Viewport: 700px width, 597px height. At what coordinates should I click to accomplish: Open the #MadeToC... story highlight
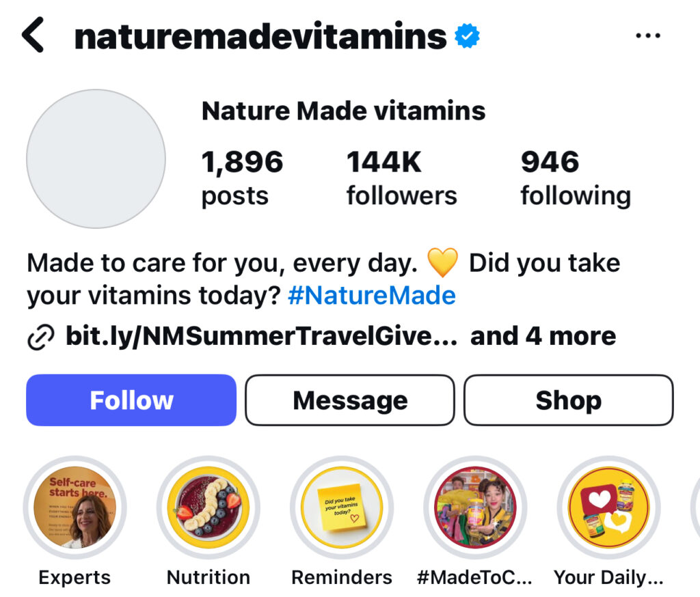475,507
